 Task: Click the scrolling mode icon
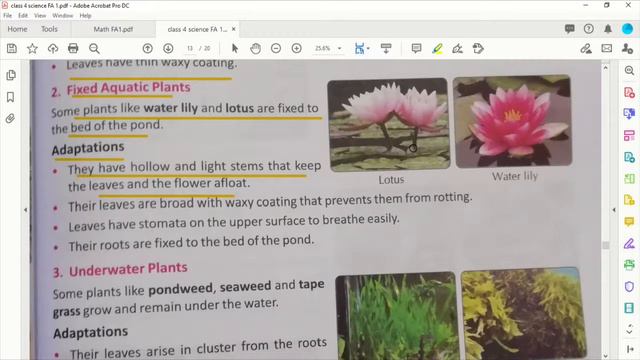coord(386,49)
